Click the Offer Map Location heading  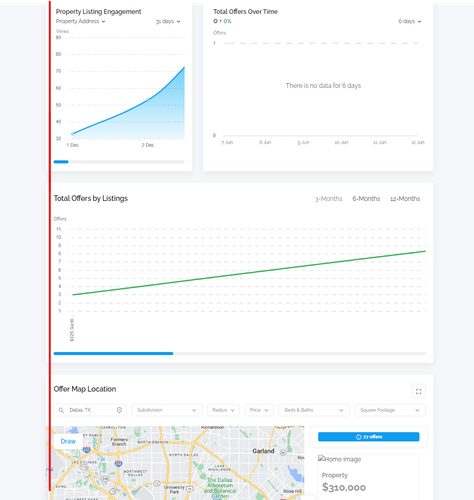click(85, 389)
